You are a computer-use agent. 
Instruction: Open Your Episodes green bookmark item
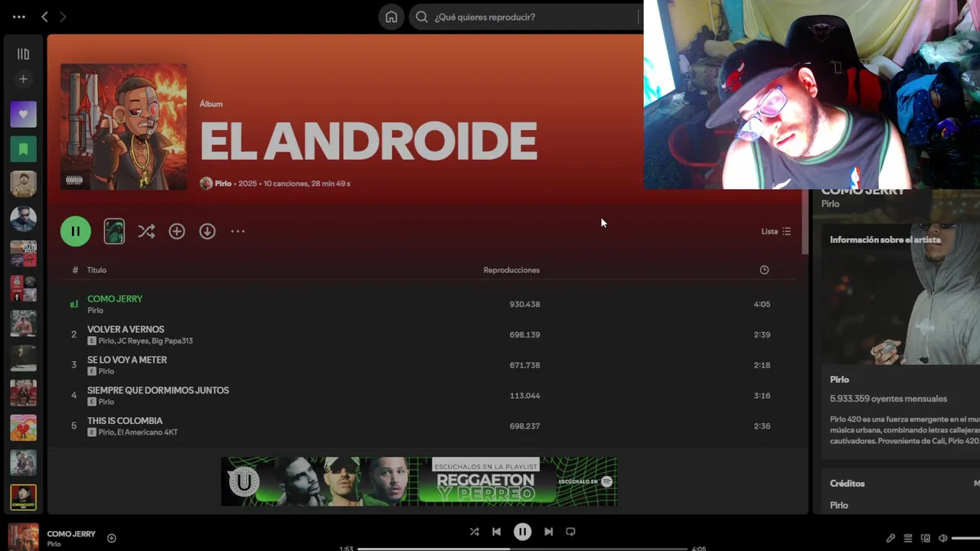pos(23,149)
